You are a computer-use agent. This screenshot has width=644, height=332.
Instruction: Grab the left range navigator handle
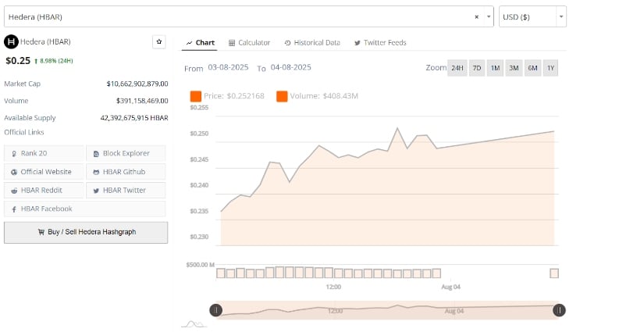pos(216,310)
